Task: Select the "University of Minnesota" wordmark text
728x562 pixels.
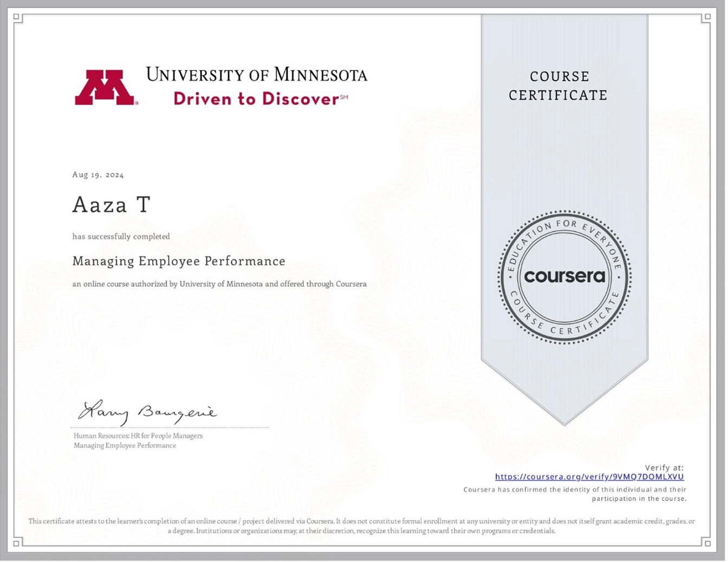Action: (x=256, y=75)
